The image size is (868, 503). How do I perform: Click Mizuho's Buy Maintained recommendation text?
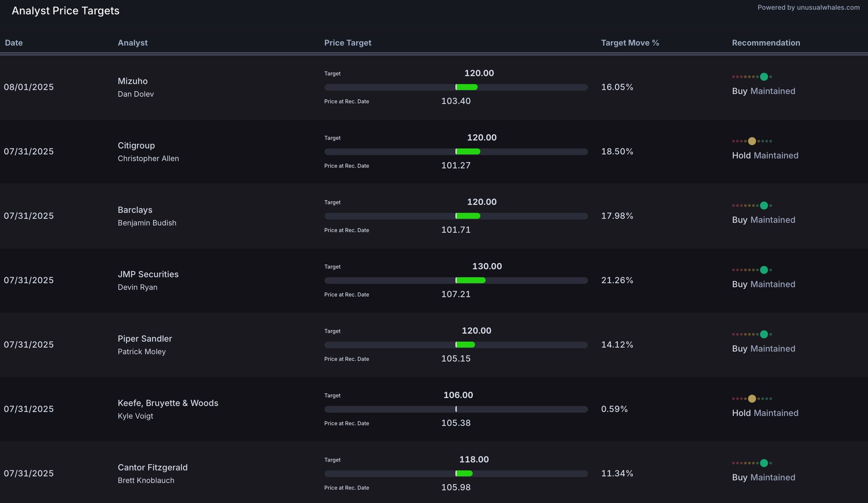[764, 91]
